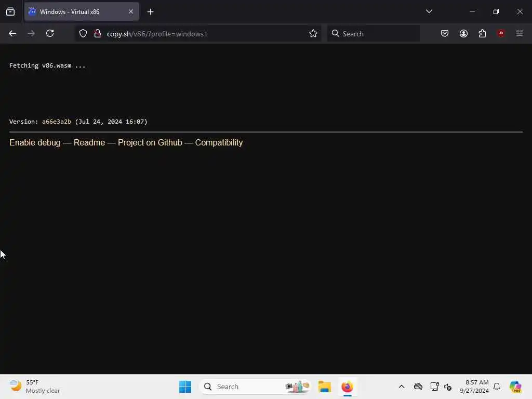The height and width of the screenshot is (399, 532).
Task: Open Firefox account menu
Action: pyautogui.click(x=463, y=33)
